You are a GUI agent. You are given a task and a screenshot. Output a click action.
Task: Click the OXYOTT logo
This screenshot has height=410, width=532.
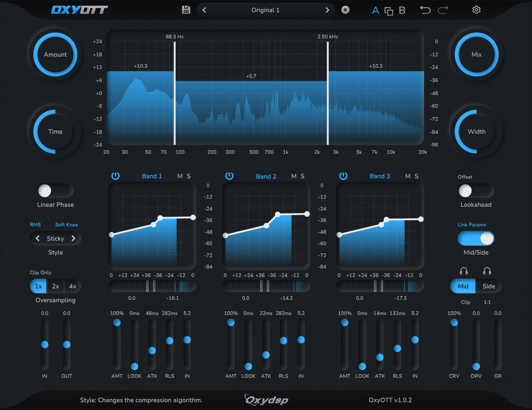coord(79,10)
